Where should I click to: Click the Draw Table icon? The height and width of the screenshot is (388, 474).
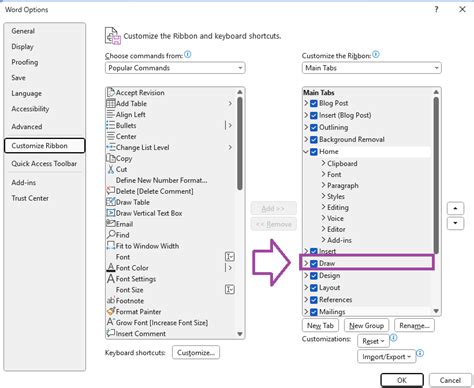(111, 202)
